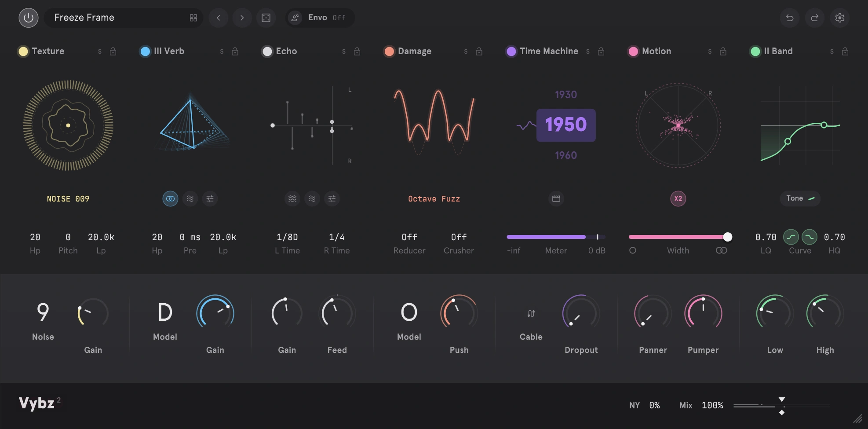This screenshot has height=429, width=868.
Task: Open the Echo R Time 1/4 value
Action: tap(337, 237)
